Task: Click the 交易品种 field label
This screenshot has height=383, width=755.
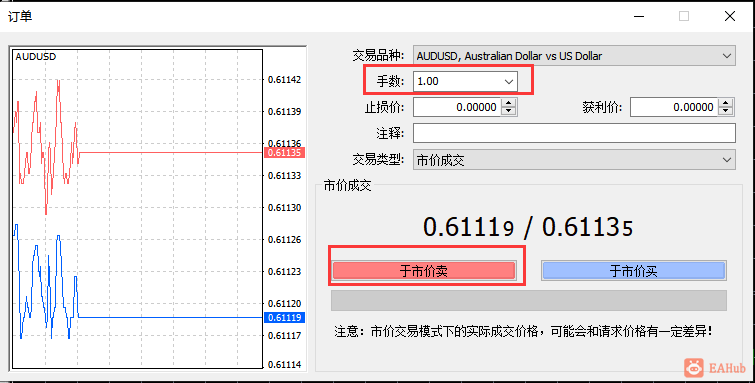Action: coord(378,56)
